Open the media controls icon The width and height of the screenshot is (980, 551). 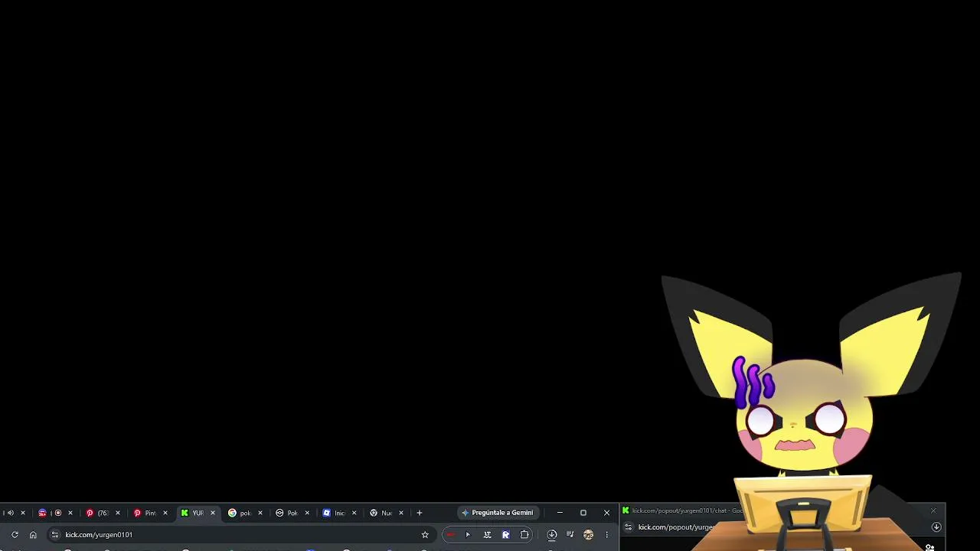(x=570, y=535)
